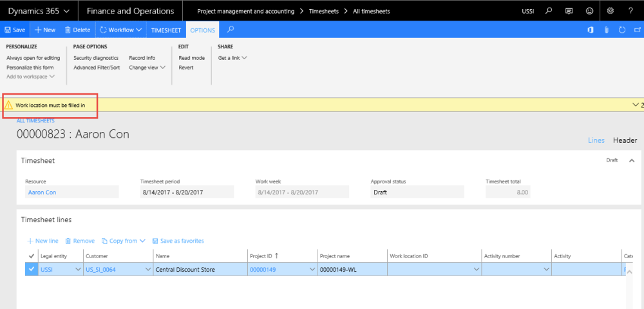Screen dimensions: 644x309
Task: Click the smiley feedback icon
Action: (589, 11)
